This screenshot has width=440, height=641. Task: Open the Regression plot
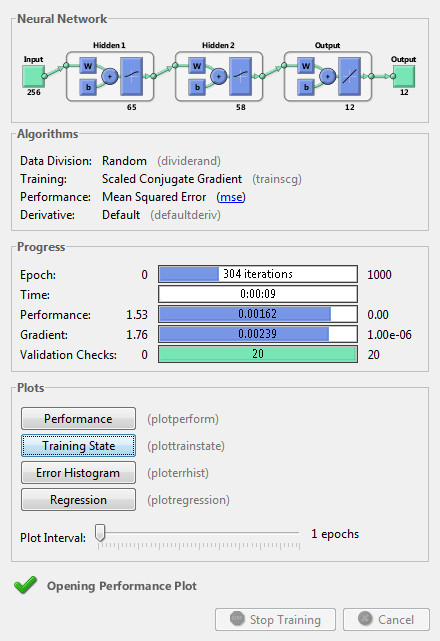pyautogui.click(x=78, y=500)
